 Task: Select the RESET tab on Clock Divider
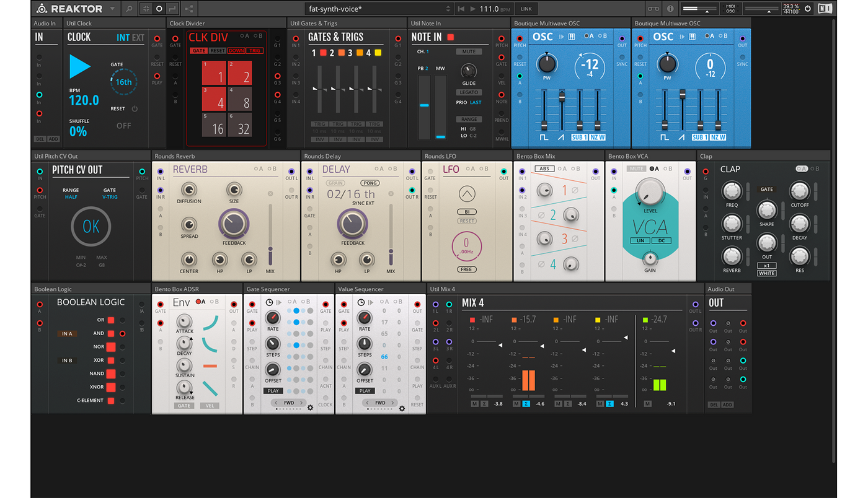click(x=218, y=51)
